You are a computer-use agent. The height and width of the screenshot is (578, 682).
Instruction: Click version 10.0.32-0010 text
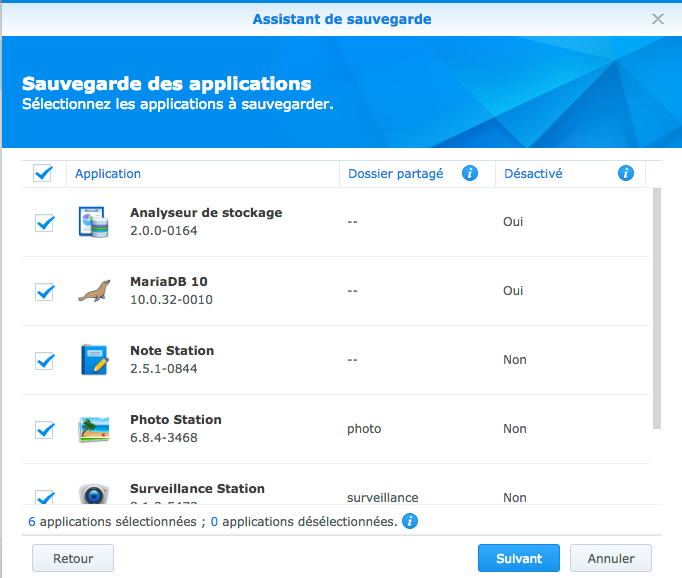click(171, 300)
